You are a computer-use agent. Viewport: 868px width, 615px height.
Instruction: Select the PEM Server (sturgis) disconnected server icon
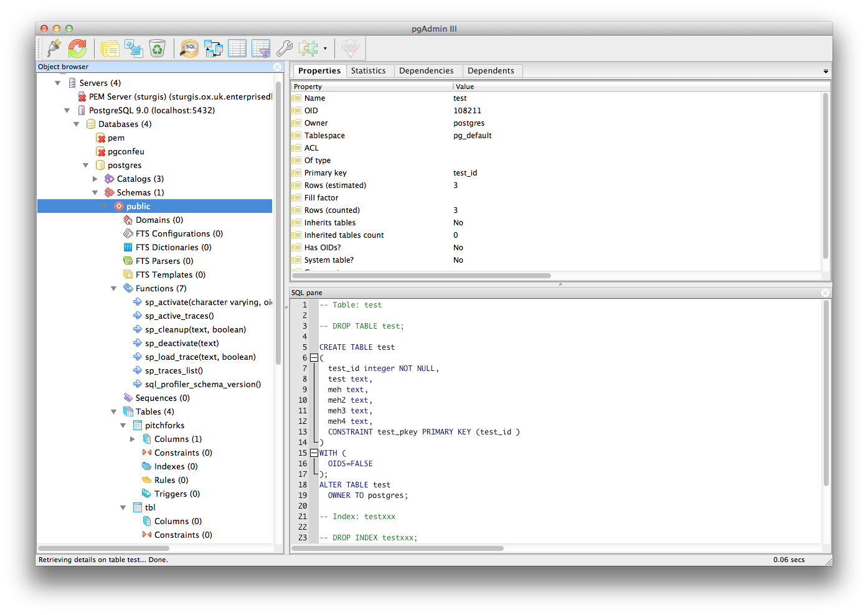point(82,96)
